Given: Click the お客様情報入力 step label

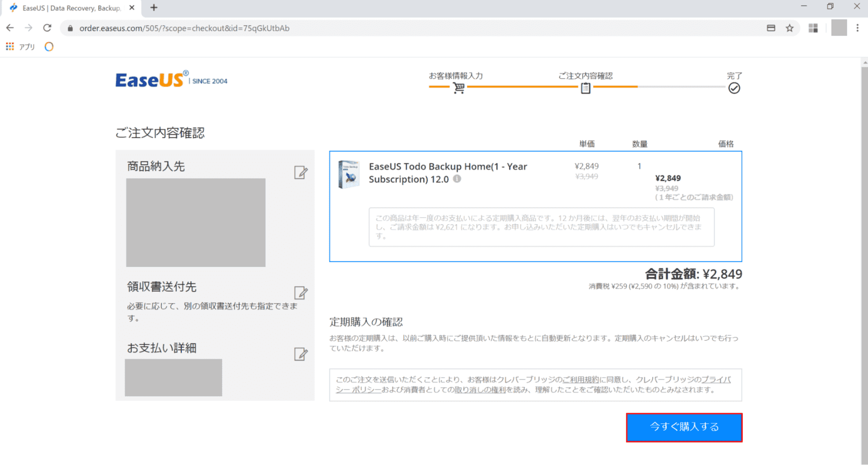Looking at the screenshot, I should click(x=456, y=76).
